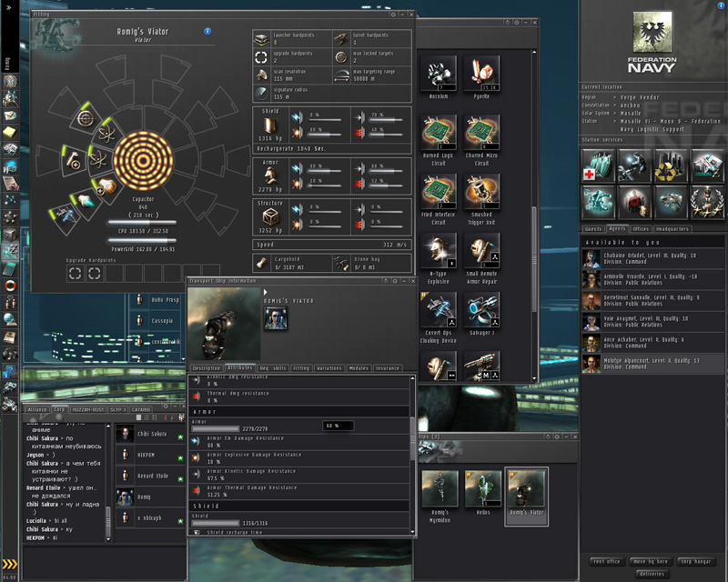Open the Fitting tab in ship information
The height and width of the screenshot is (582, 728).
click(x=301, y=368)
